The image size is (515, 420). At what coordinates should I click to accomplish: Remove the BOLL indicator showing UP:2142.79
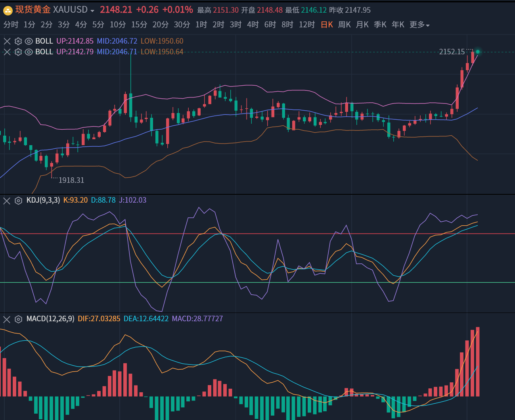[x=7, y=52]
